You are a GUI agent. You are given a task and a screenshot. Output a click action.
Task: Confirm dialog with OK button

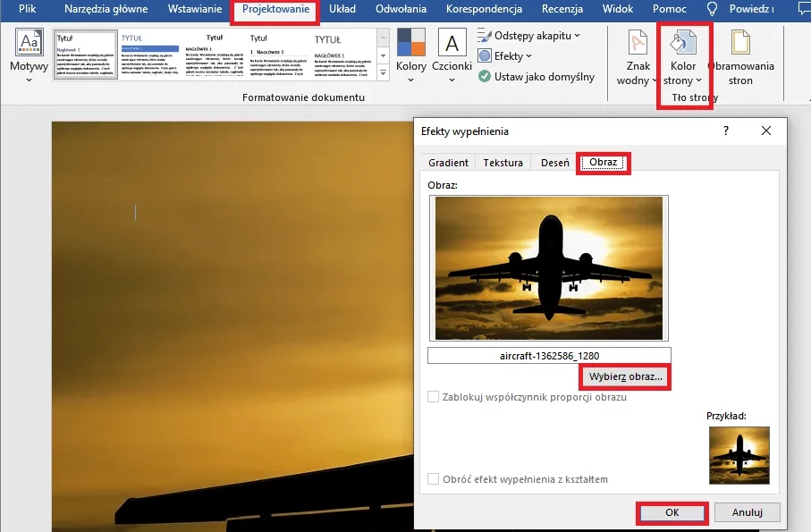[x=672, y=513]
